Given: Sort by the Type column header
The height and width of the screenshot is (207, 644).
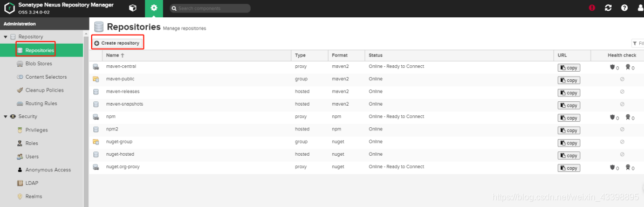Looking at the screenshot, I should click(310, 56).
